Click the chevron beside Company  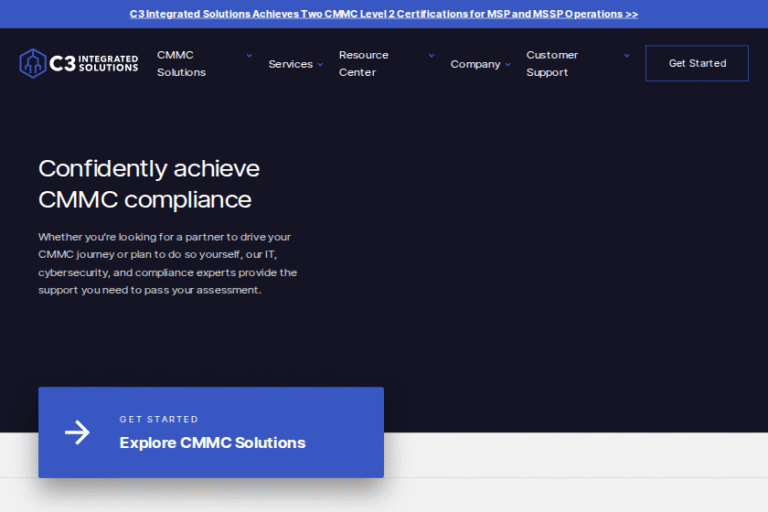point(508,65)
